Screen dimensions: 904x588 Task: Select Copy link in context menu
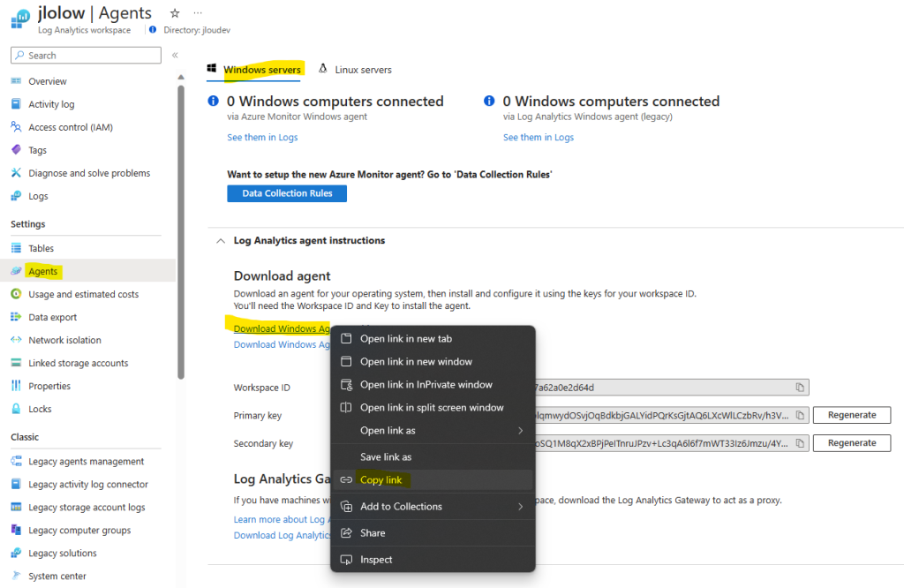pos(433,479)
